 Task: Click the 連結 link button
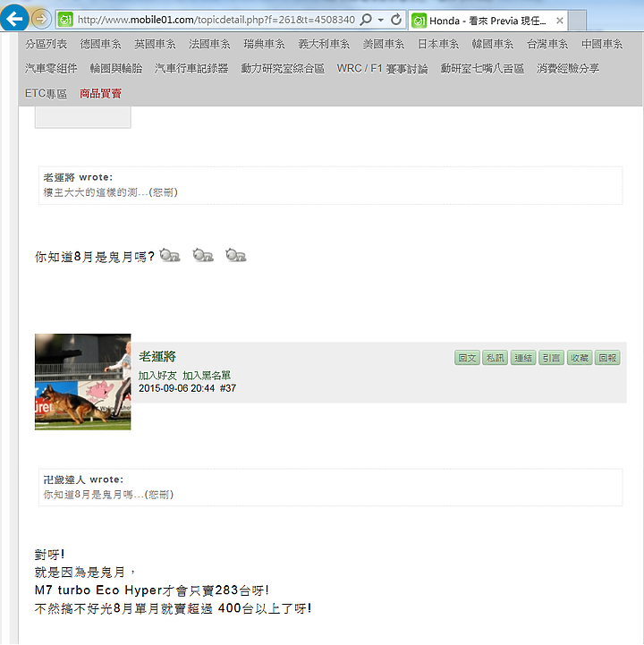(x=523, y=358)
